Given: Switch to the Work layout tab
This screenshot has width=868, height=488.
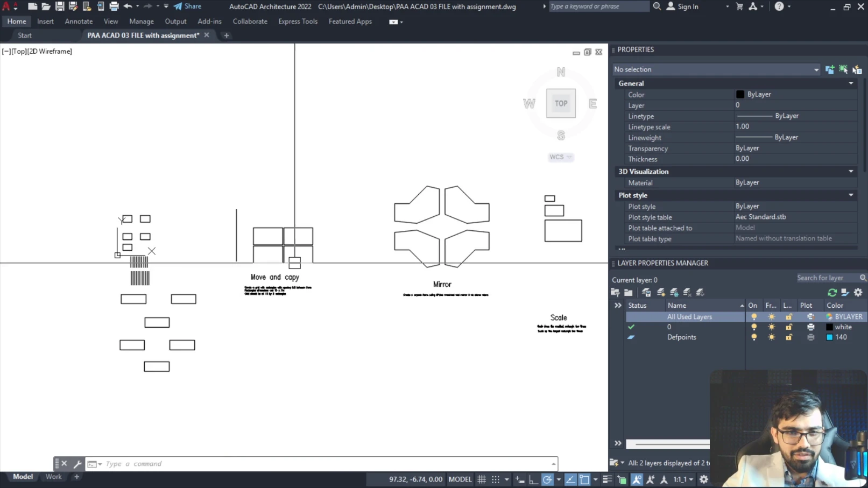Looking at the screenshot, I should (x=53, y=477).
